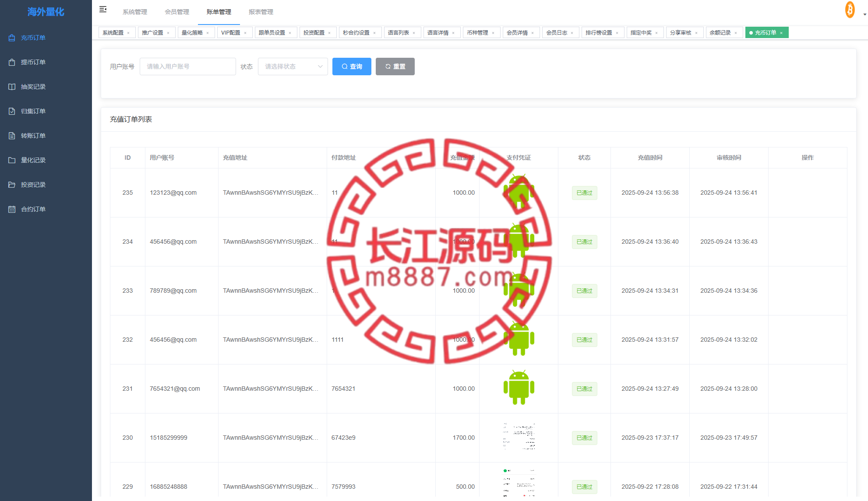This screenshot has height=501, width=868.
Task: View payment receipt thumbnail for order 230
Action: pyautogui.click(x=519, y=437)
